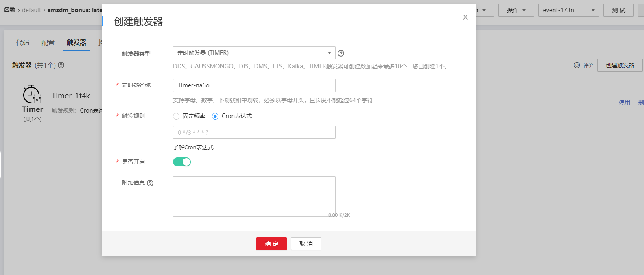Expand the 触发器类型 dropdown
The image size is (644, 275).
tap(254, 53)
